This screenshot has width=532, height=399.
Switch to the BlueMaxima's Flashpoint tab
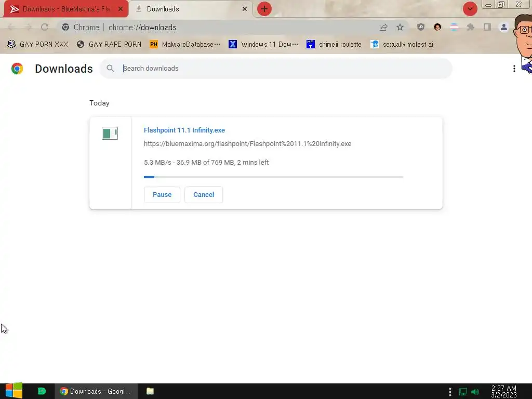click(x=66, y=9)
